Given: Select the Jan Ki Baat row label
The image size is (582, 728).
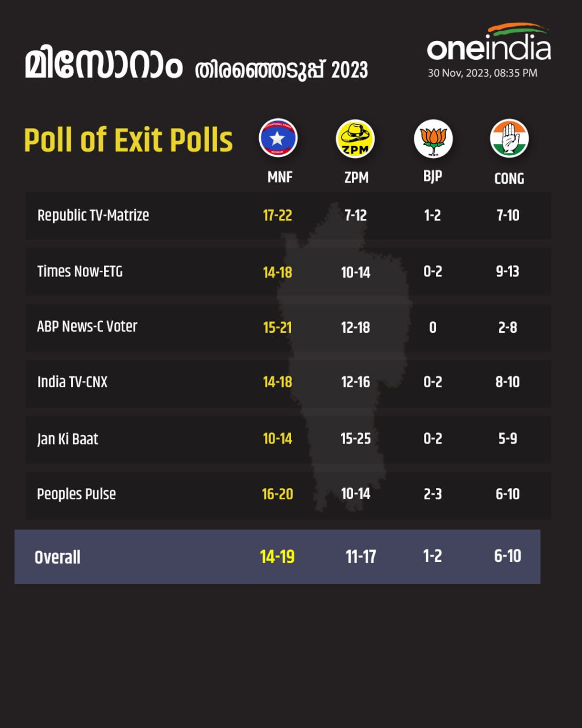Looking at the screenshot, I should point(68,439).
